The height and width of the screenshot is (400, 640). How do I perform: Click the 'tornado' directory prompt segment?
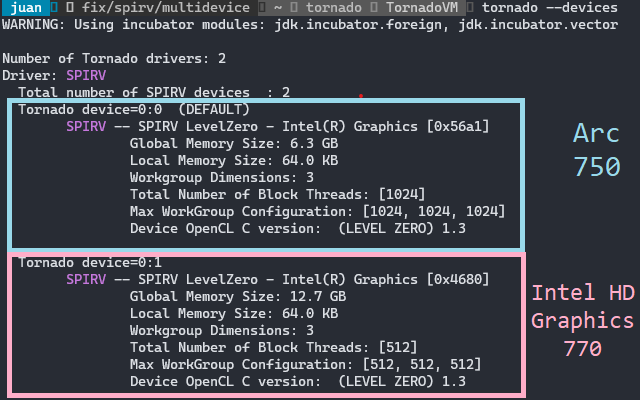tap(333, 7)
